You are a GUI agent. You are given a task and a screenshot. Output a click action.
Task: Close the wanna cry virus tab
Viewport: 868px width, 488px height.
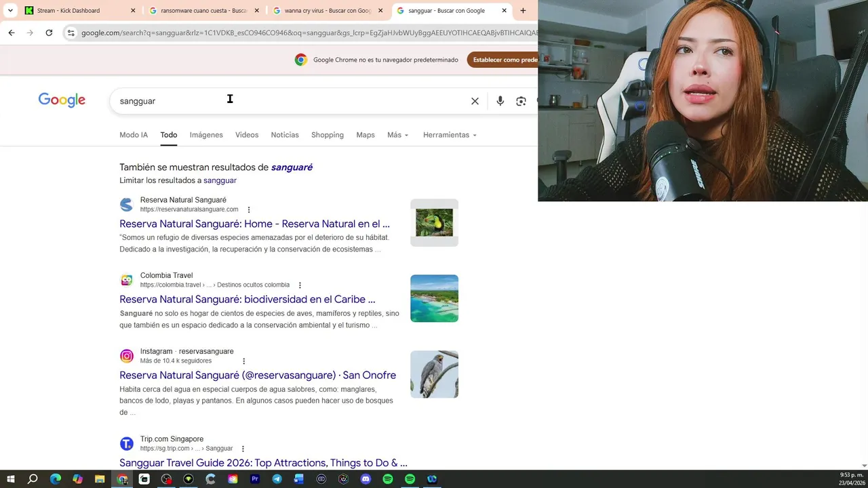point(380,11)
